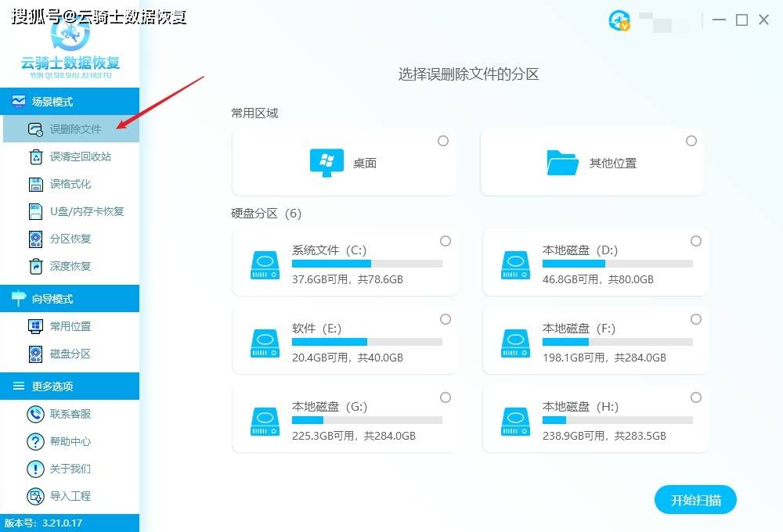Screen dimensions: 783x532
Task: Click the text 238.9GB可用, 共283.5GB
Action: [x=604, y=437]
